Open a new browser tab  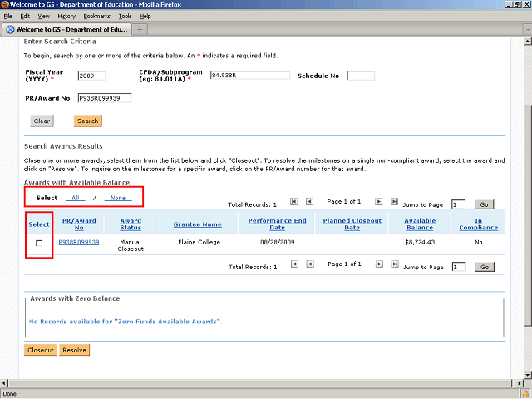140,30
